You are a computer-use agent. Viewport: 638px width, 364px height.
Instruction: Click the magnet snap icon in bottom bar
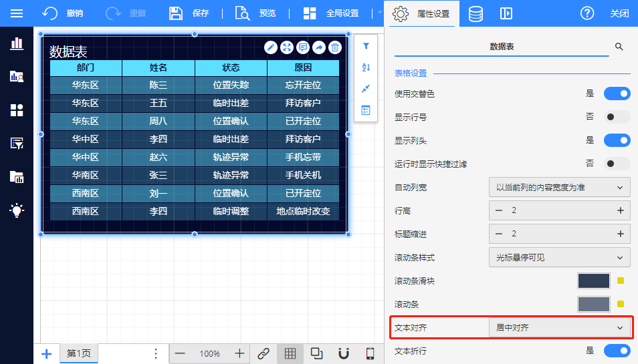tap(344, 353)
